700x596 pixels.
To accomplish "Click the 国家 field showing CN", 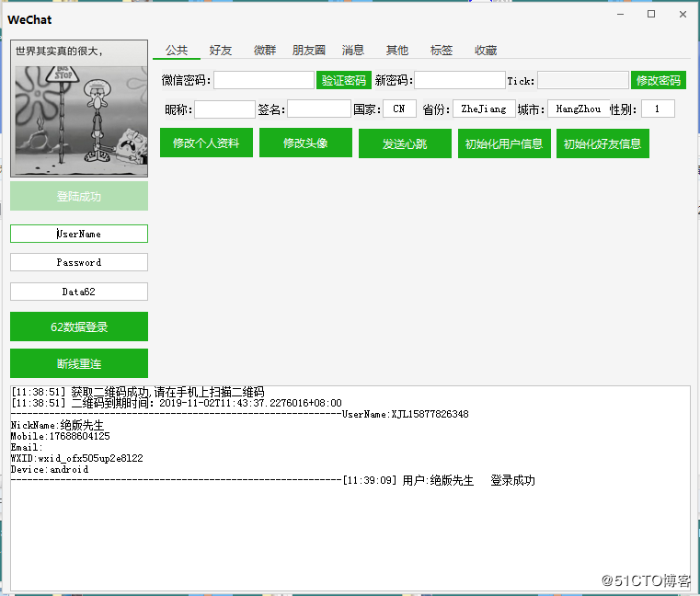I will coord(399,109).
